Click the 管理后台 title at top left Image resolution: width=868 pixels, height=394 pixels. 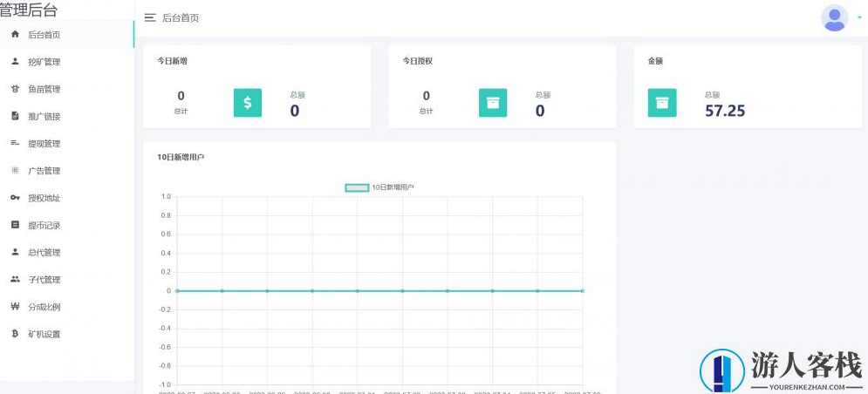pos(28,10)
